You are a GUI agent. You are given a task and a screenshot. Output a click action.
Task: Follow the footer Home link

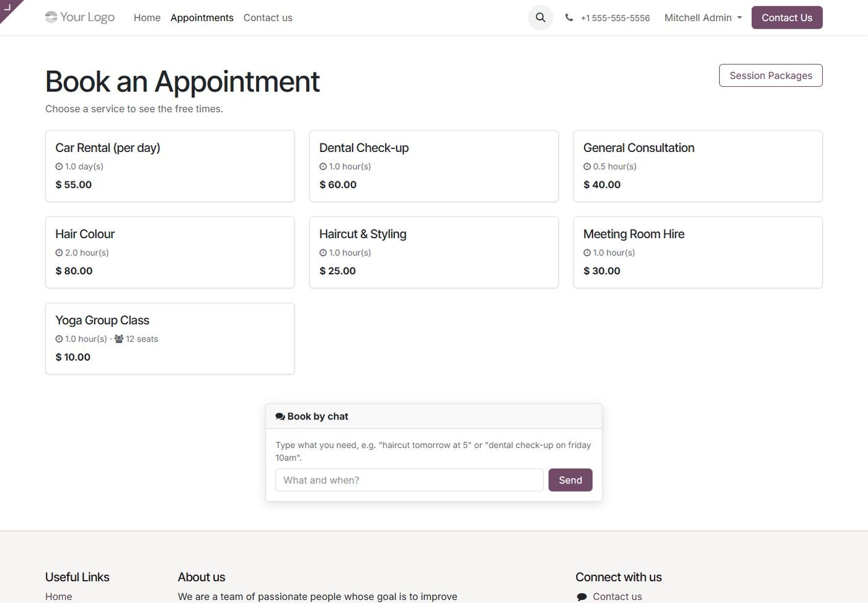point(58,597)
